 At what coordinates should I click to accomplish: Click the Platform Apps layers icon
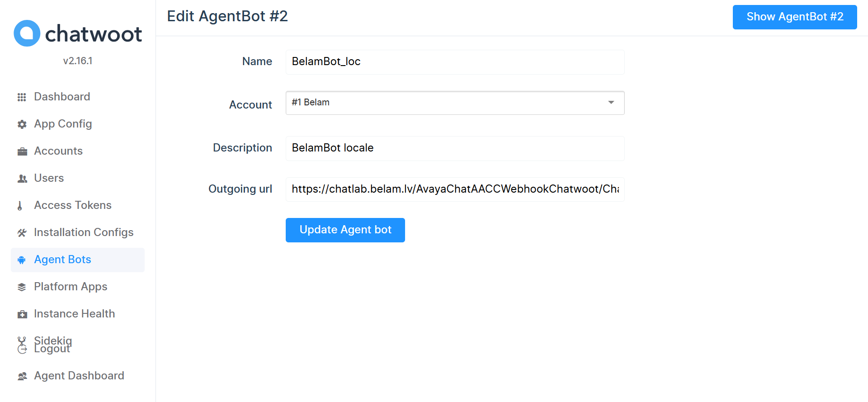pyautogui.click(x=22, y=287)
